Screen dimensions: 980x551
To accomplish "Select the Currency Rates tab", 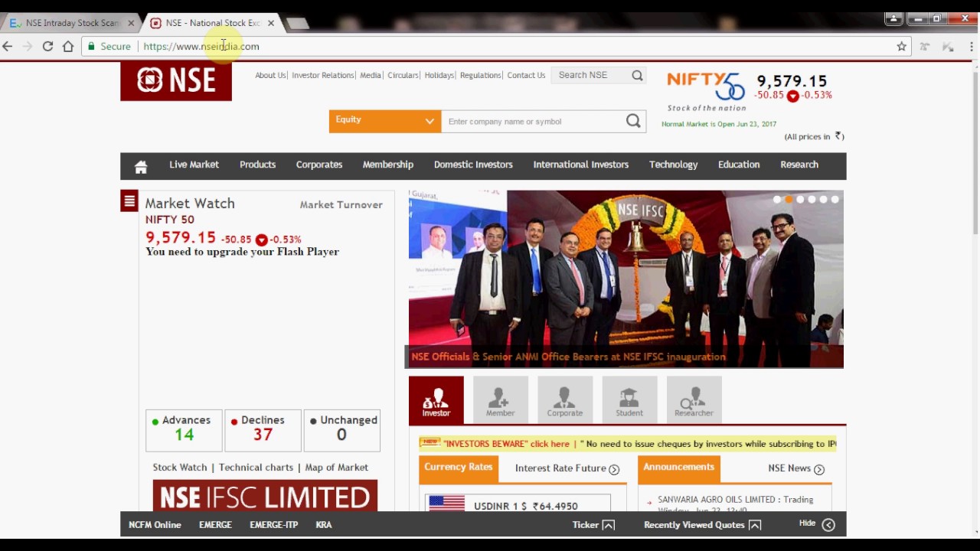I will click(x=459, y=468).
